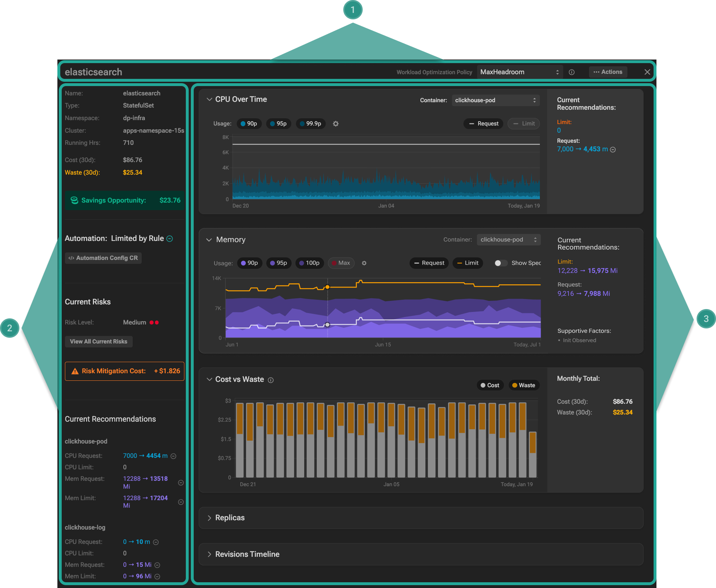The image size is (716, 588).
Task: Toggle the CPU Limit line
Action: click(x=524, y=124)
